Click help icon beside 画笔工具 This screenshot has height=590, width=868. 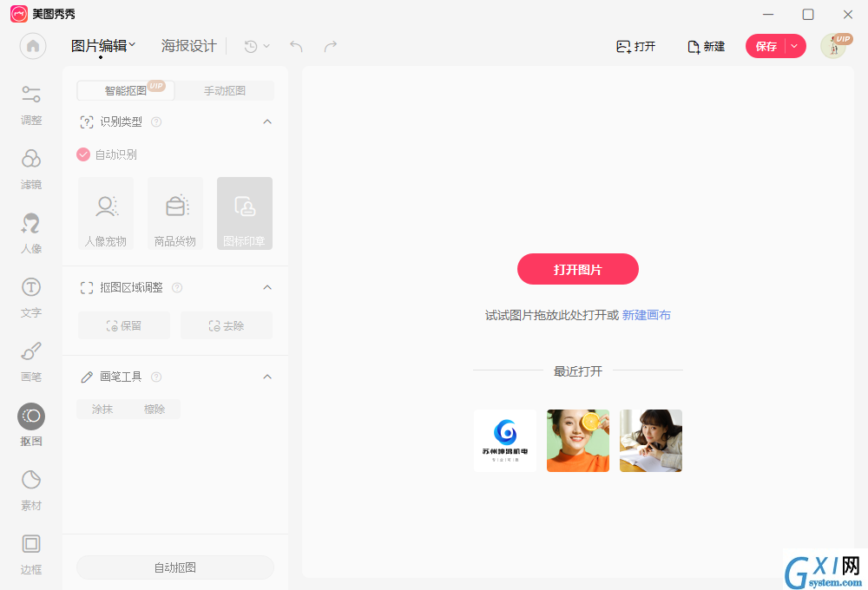(156, 377)
